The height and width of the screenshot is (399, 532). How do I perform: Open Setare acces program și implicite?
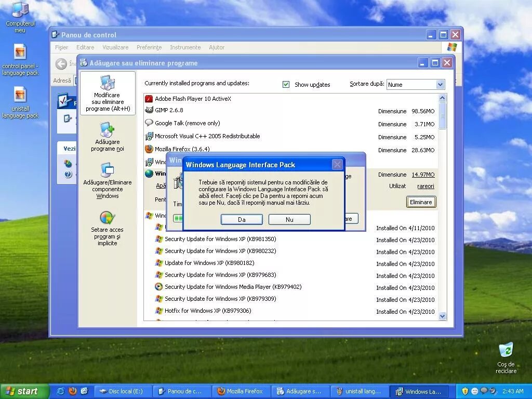pyautogui.click(x=108, y=228)
